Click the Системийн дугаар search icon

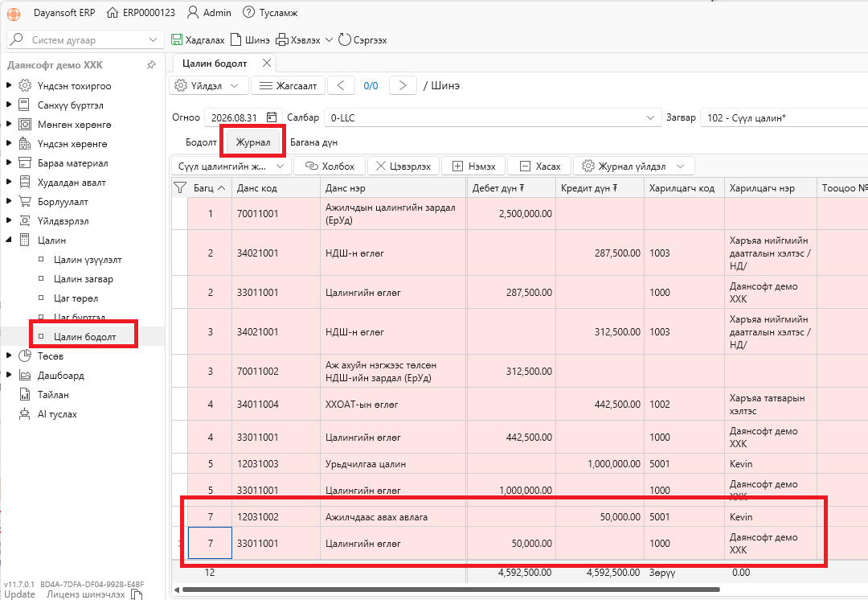tap(17, 39)
